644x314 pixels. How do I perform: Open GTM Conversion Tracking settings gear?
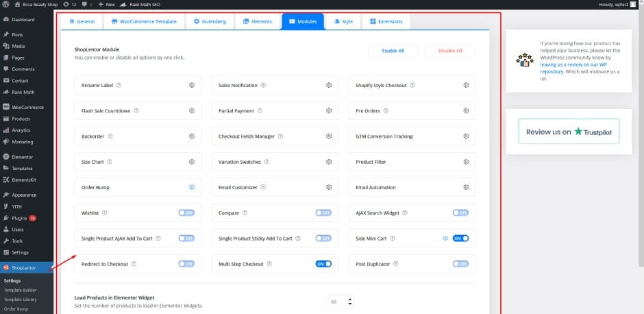click(466, 136)
